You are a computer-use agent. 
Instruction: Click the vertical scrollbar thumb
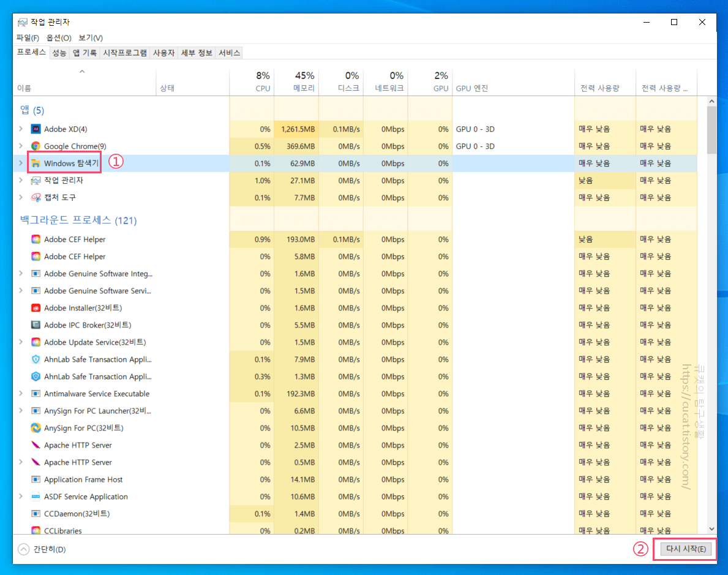coord(711,130)
